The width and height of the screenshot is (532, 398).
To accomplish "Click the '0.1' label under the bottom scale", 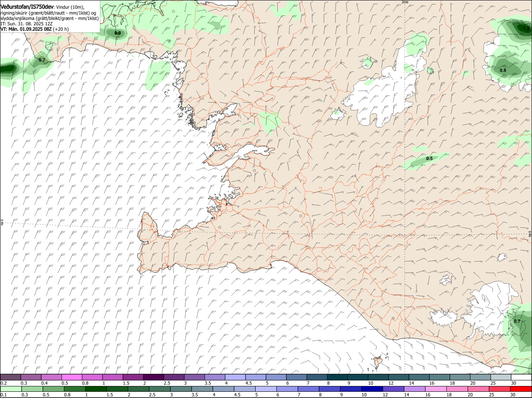I will click(x=3, y=395).
